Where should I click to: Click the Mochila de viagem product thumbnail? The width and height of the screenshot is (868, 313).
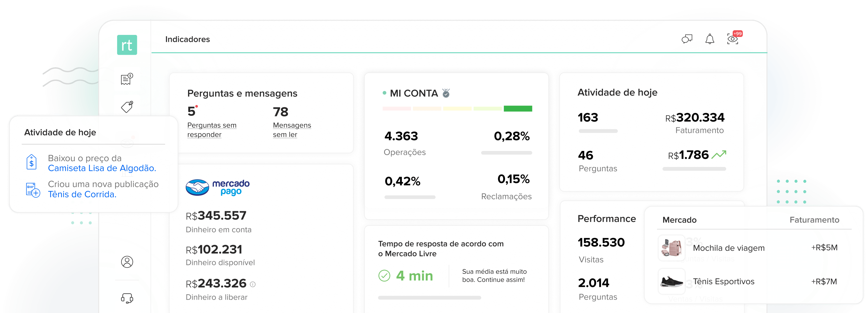pos(671,248)
